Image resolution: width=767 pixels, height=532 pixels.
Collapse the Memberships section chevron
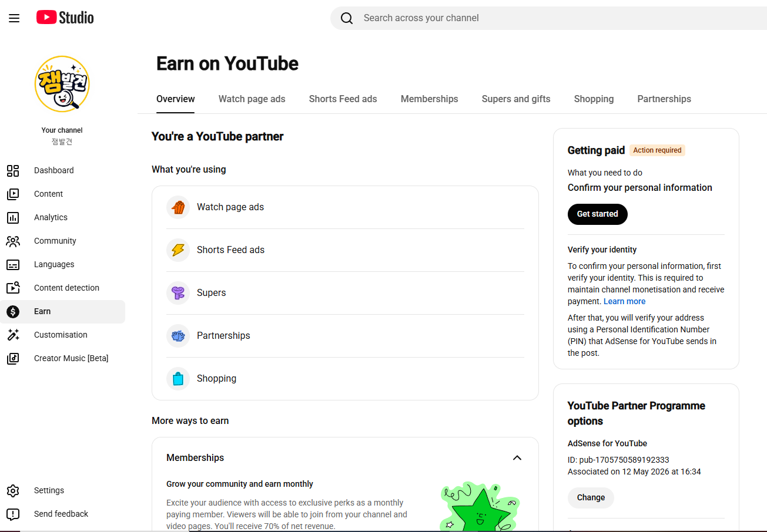click(x=517, y=458)
